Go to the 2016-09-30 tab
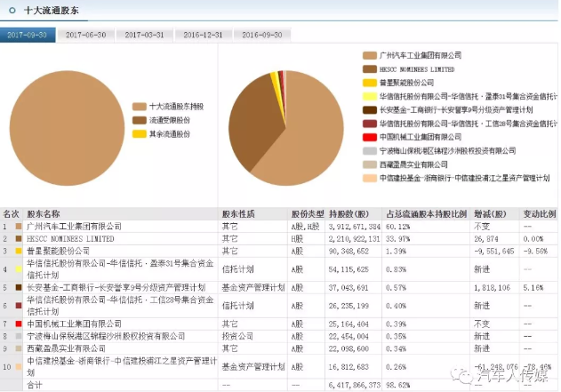Viewport: 561px width, 392px height. tap(262, 35)
